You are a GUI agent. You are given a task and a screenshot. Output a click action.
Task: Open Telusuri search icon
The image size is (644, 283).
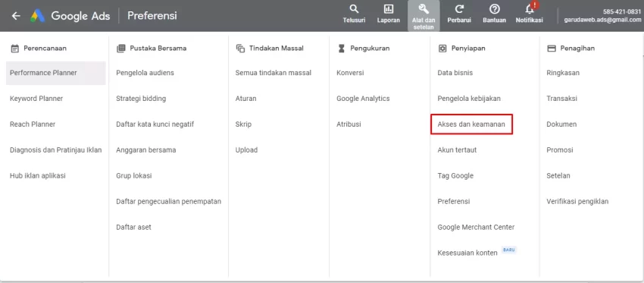[x=354, y=9]
